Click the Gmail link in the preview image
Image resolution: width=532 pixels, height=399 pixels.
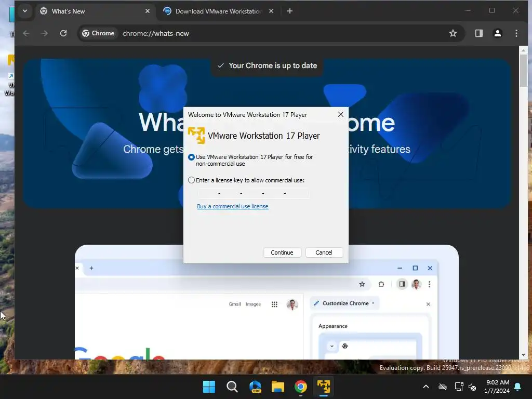[x=235, y=304]
